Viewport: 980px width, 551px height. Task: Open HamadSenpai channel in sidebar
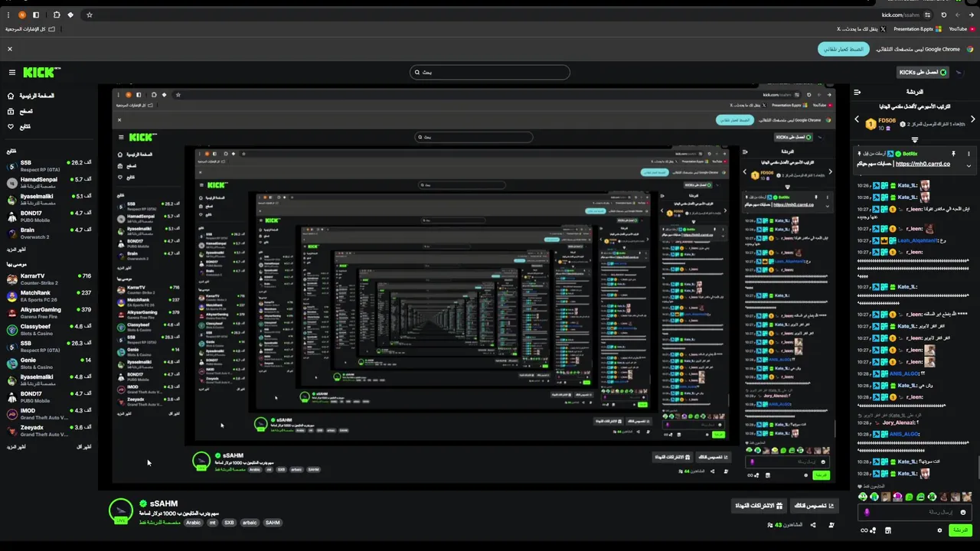pyautogui.click(x=49, y=183)
